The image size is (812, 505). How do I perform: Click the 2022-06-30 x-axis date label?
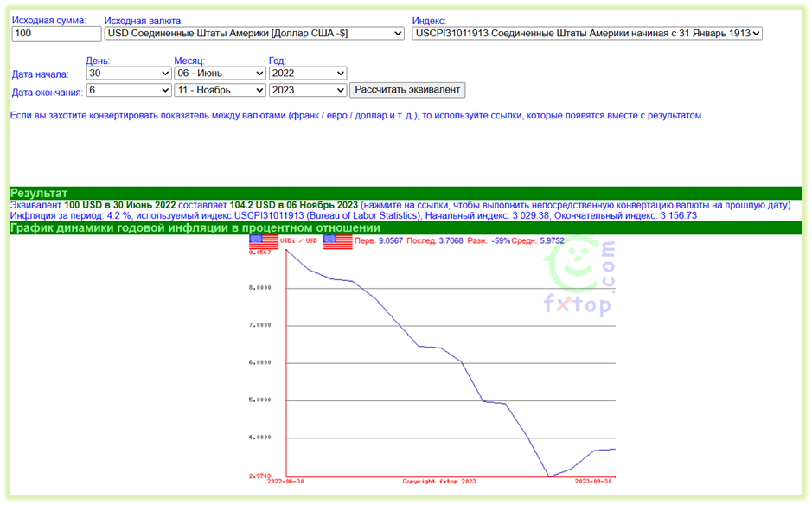[285, 482]
